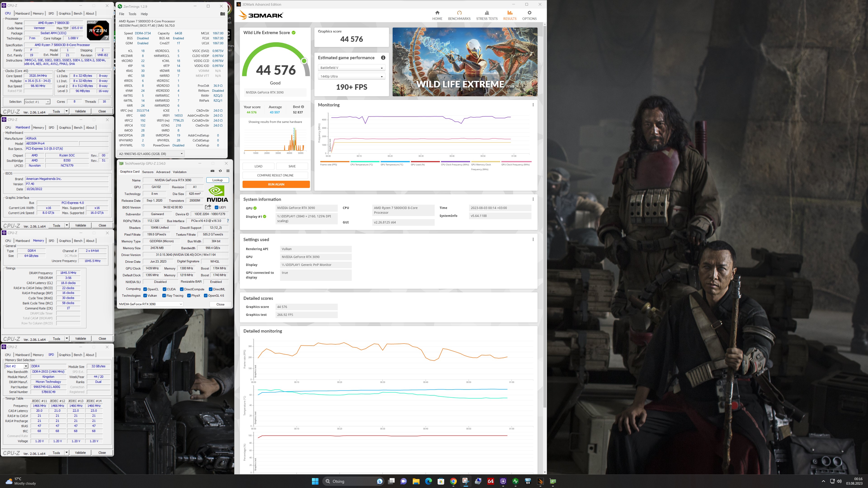Open Windows Start menu

point(315,481)
